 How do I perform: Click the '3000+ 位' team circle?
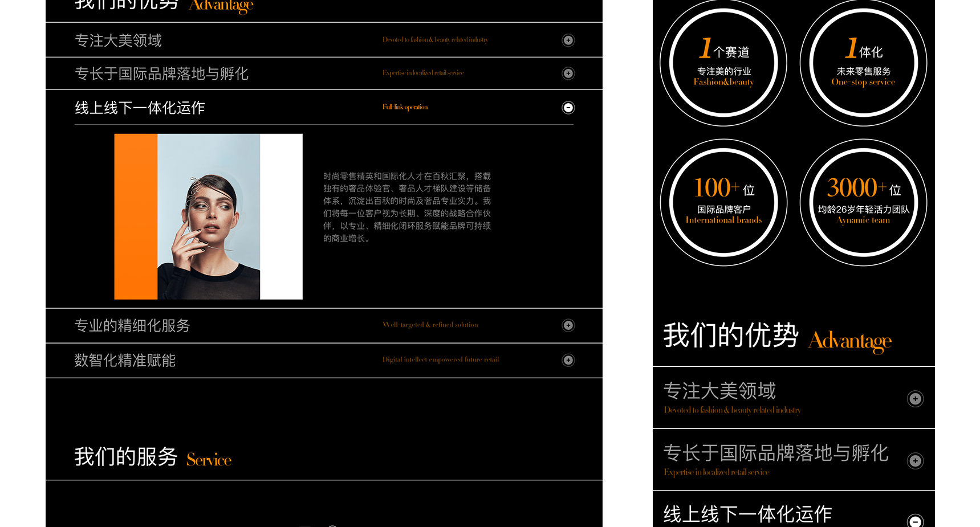coord(864,202)
